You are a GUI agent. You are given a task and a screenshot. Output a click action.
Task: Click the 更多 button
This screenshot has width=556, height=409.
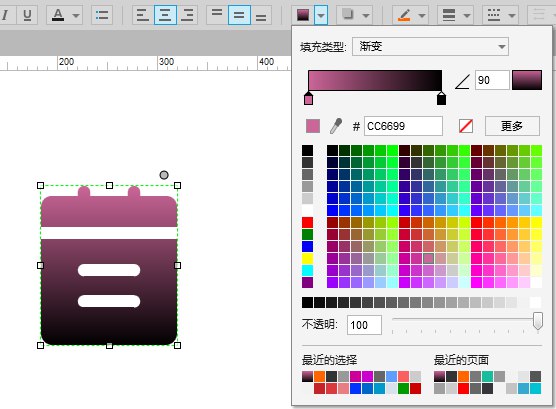(512, 126)
